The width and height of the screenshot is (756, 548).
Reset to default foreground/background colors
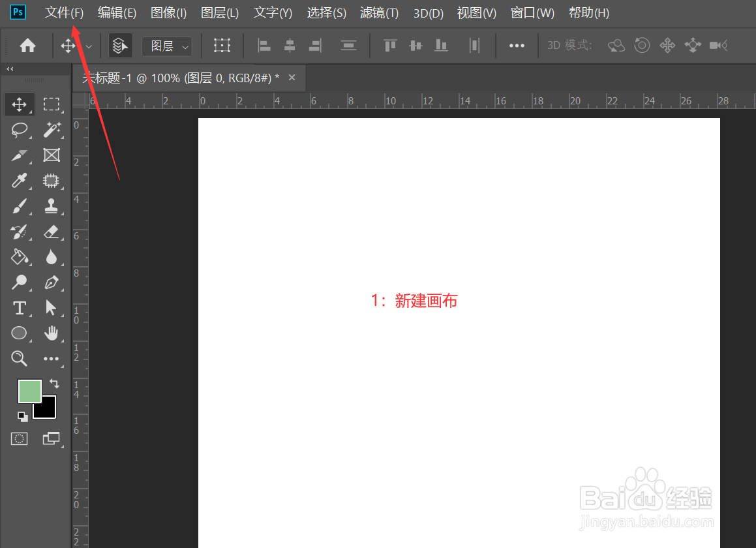(23, 416)
